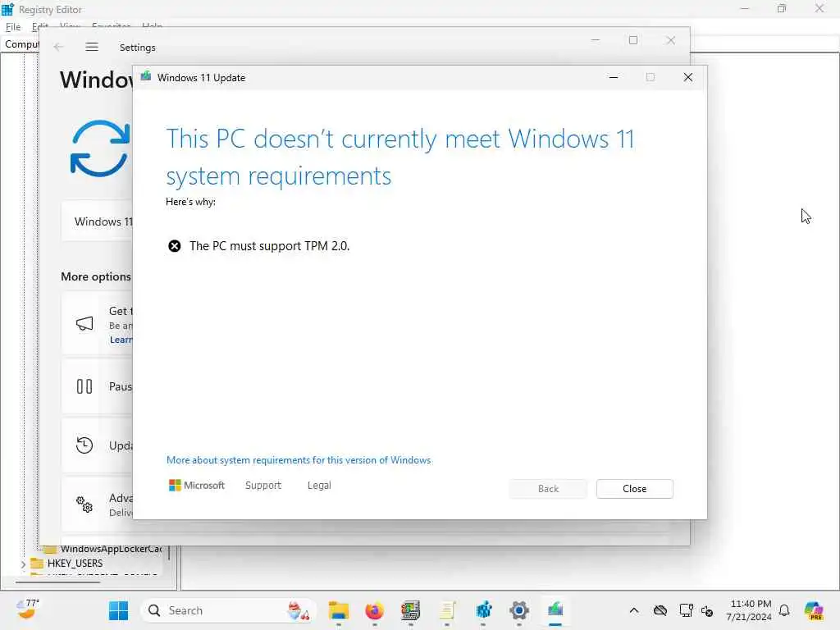Open the notifications bell icon
Viewport: 840px width, 630px height.
click(784, 610)
